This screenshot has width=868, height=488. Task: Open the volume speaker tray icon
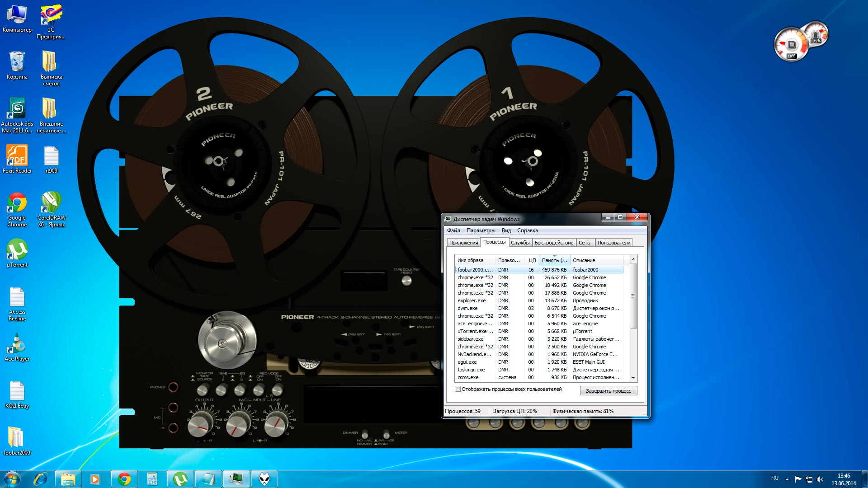pyautogui.click(x=820, y=479)
